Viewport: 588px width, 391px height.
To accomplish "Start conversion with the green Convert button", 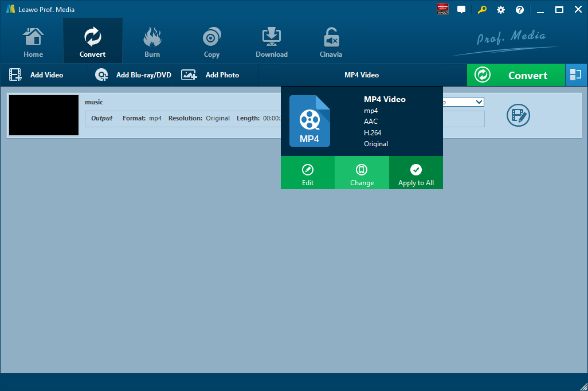I will point(515,75).
